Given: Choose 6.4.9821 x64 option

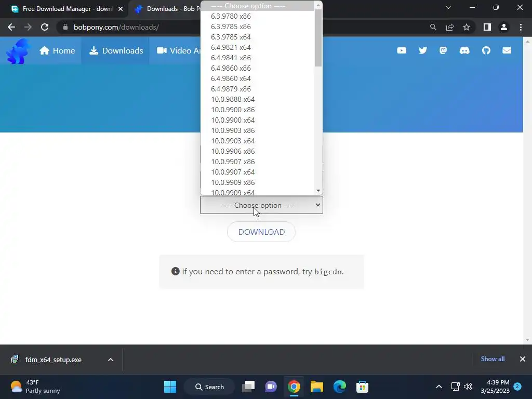Looking at the screenshot, I should point(257,47).
